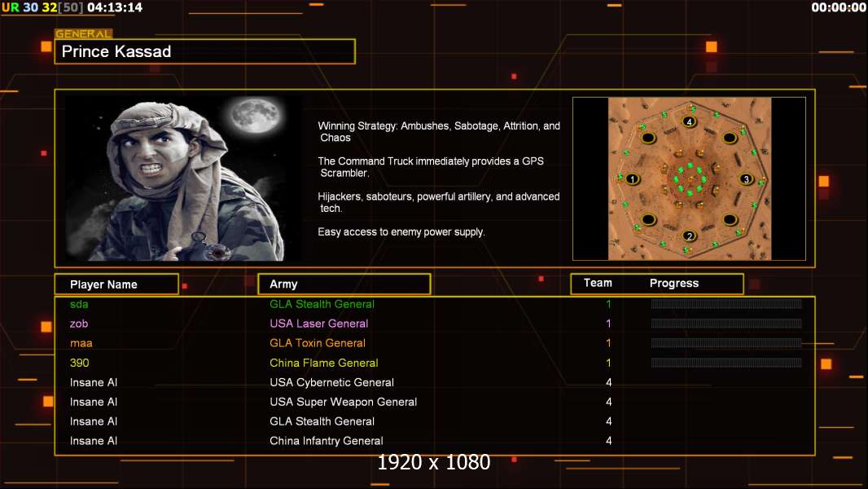Click the loading progress bar for 390
This screenshot has width=868, height=489.
726,363
